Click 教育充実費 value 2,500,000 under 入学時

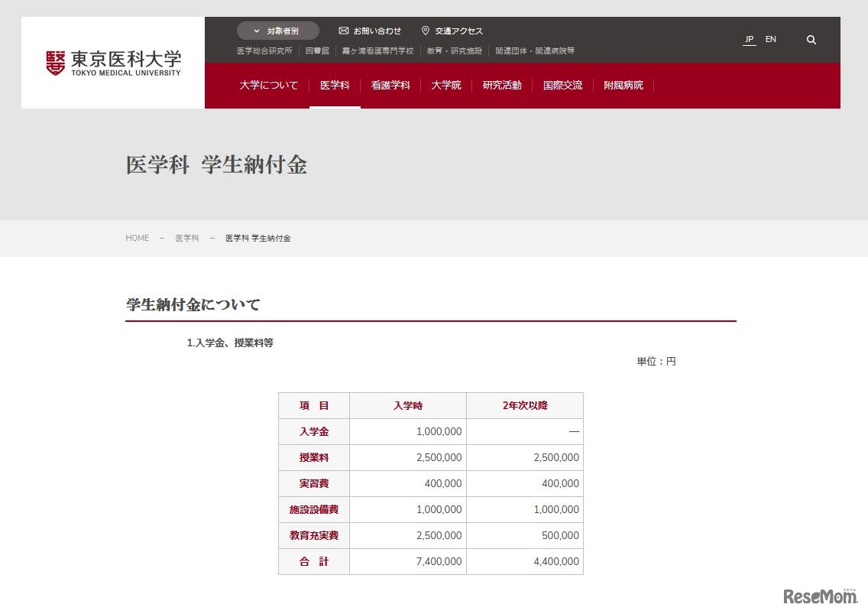pos(439,536)
